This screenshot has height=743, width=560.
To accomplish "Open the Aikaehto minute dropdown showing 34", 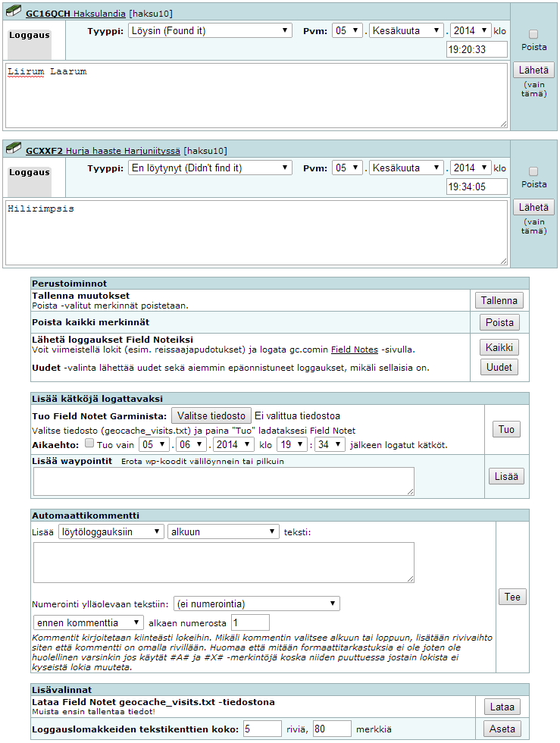I will click(330, 444).
